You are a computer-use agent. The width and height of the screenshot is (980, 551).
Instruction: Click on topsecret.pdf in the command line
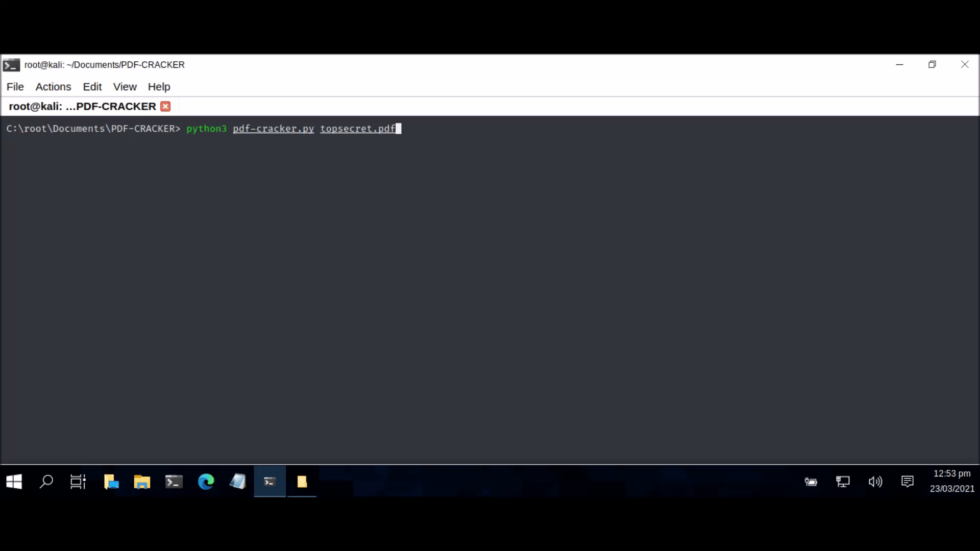[x=357, y=129]
